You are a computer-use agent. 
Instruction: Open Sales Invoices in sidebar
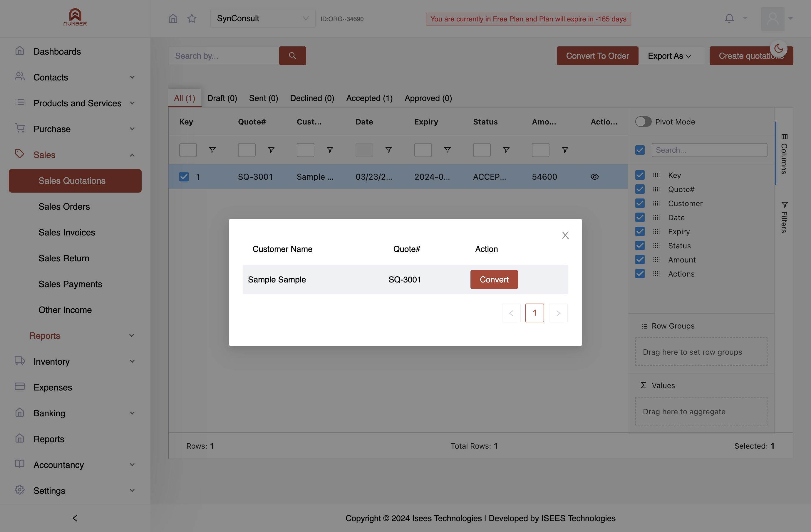67,233
